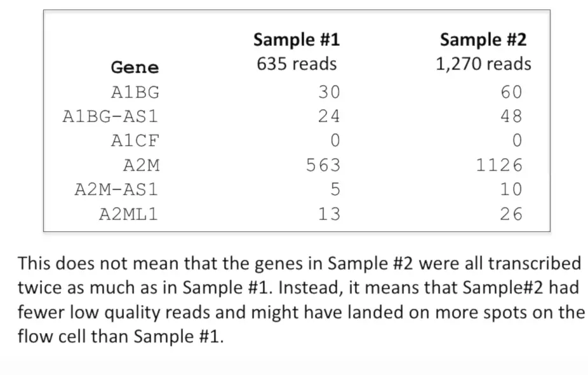Click the "Sample #2" column header

click(x=483, y=40)
